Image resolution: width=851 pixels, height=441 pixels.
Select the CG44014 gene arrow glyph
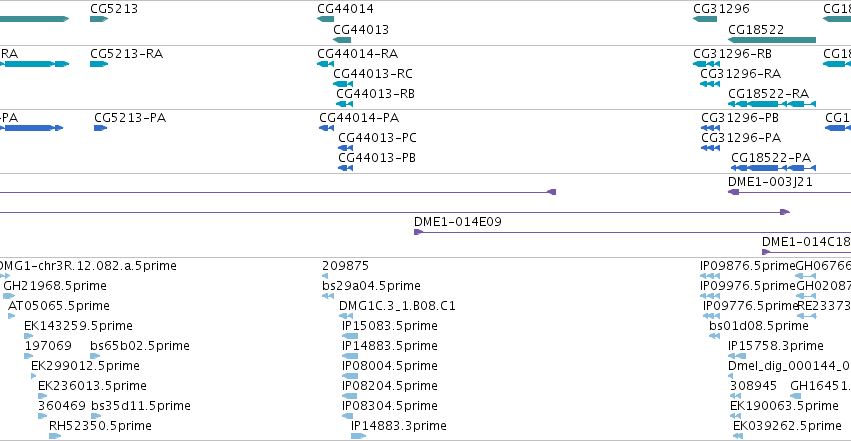(326, 19)
